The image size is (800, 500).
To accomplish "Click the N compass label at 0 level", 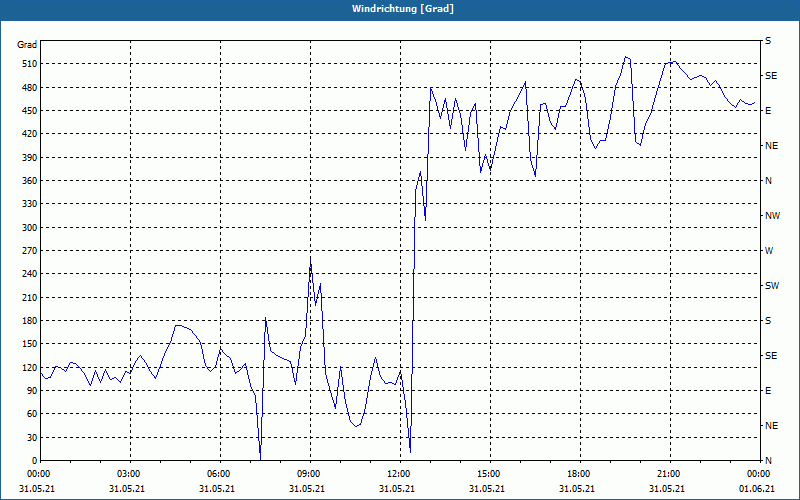I will click(768, 461).
